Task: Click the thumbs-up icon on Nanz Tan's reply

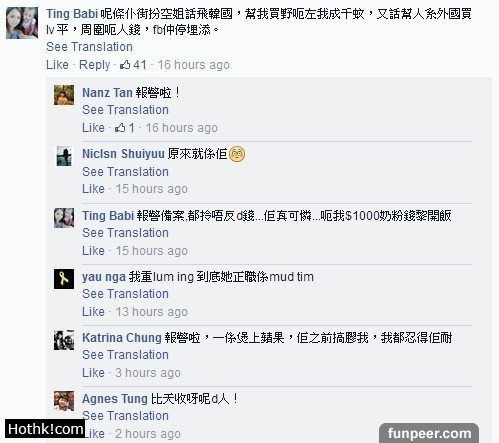Action: pyautogui.click(x=120, y=127)
